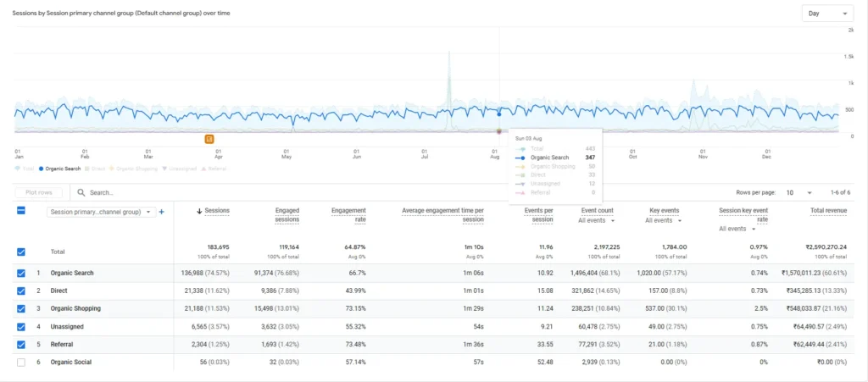868x382 pixels.
Task: Sort by the Session key event rate header
Action: (743, 215)
